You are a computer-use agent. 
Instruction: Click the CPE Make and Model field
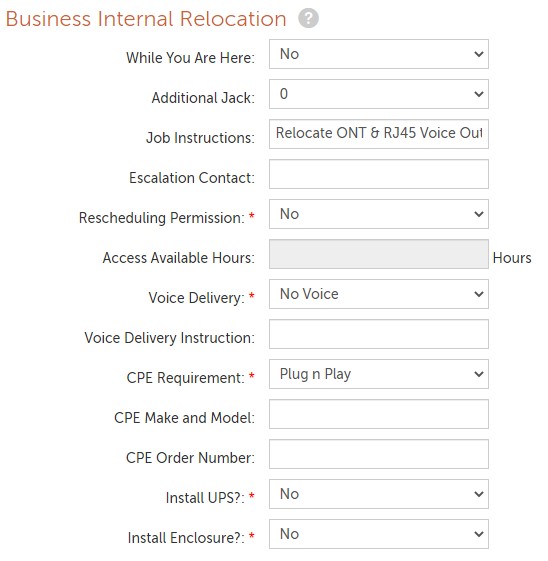click(379, 414)
